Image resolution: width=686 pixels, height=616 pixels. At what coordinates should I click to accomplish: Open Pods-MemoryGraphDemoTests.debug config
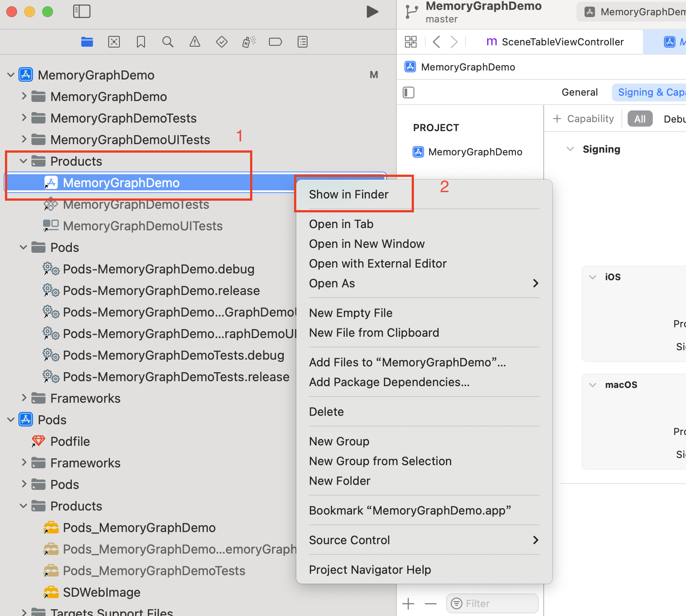(x=173, y=356)
